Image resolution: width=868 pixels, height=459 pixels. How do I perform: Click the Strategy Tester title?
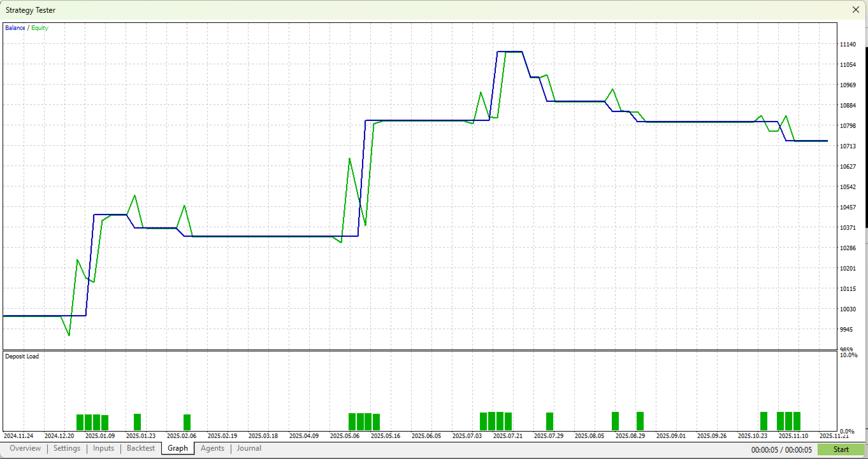(31, 10)
